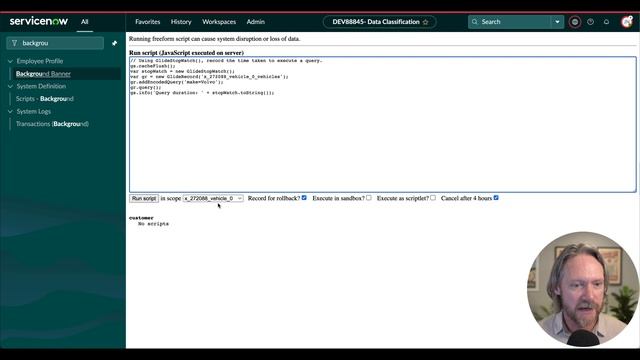Click the filter funnel icon in the navigator
Screen dimensions: 640x360
coord(14,43)
